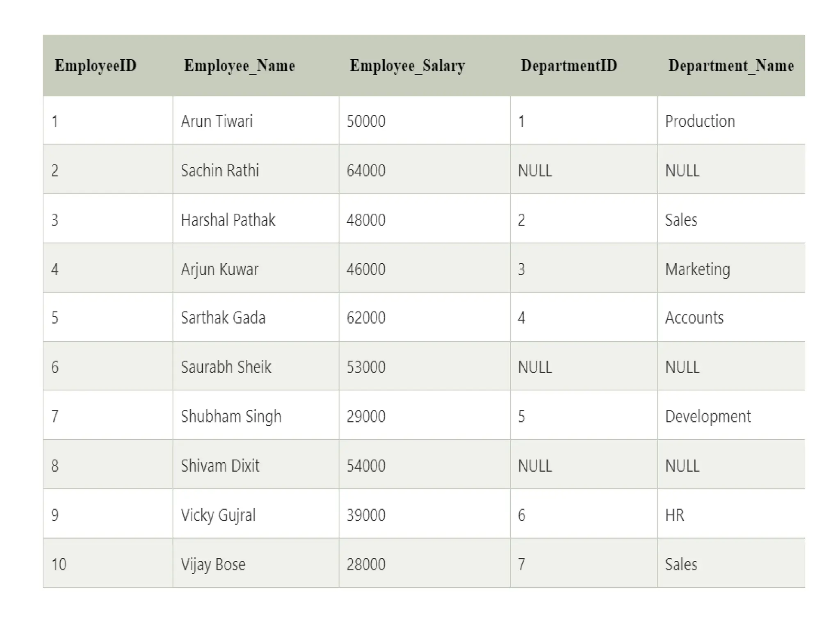Image resolution: width=840 pixels, height=630 pixels.
Task: Click the Saurabh Sheik name cell
Action: (226, 367)
